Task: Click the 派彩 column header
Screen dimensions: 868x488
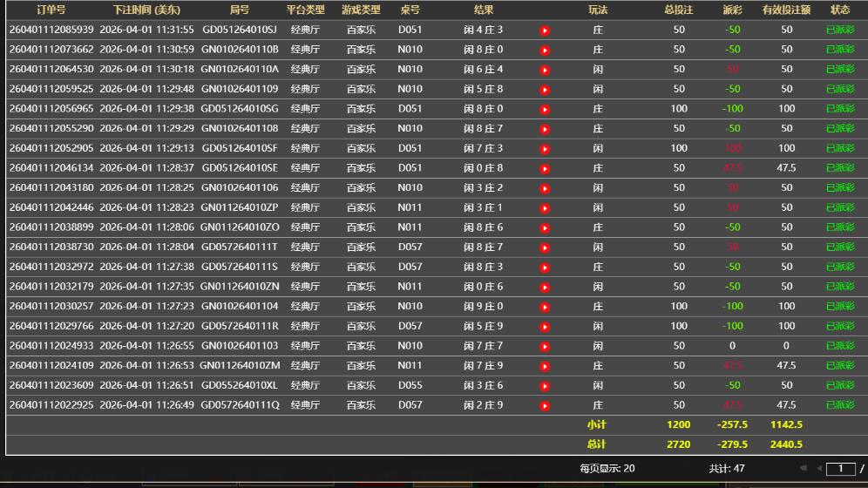Action: [732, 10]
